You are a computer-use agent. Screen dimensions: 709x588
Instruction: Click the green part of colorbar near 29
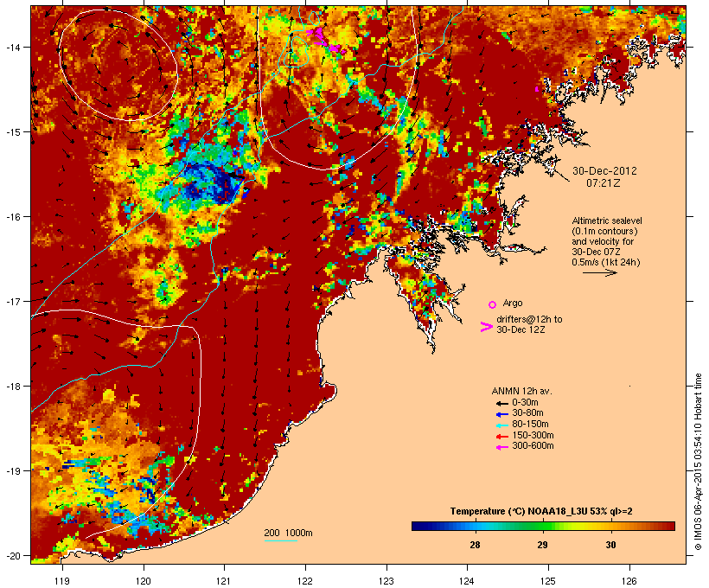pos(543,526)
